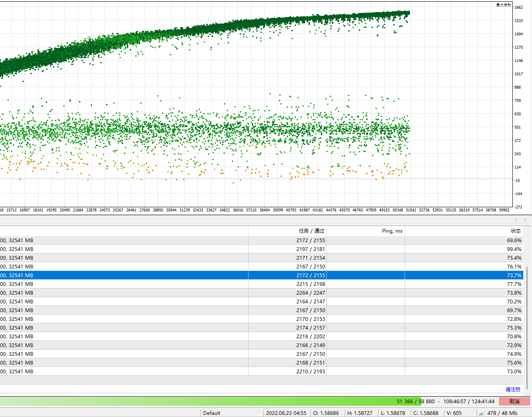
Task: Click the Default profile status bar cell
Action: coord(212,413)
